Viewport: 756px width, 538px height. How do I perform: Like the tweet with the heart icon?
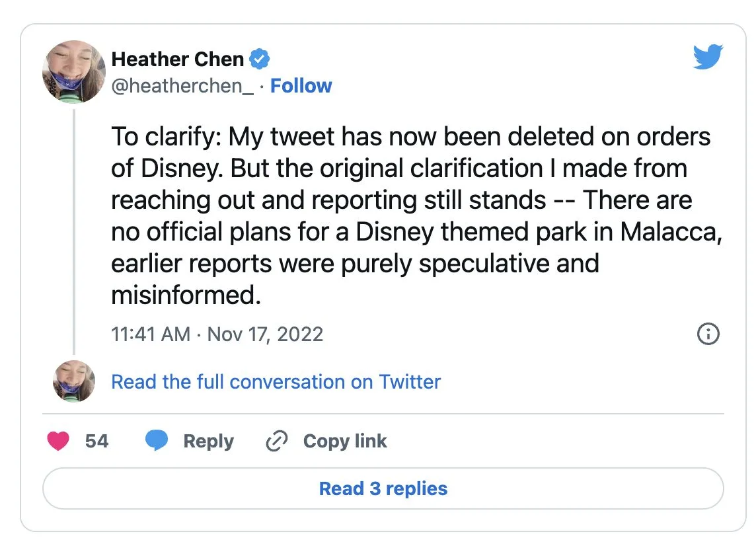[x=58, y=441]
